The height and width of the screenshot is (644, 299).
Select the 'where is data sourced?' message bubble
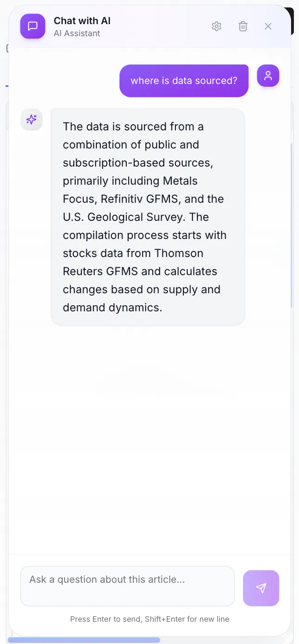184,81
